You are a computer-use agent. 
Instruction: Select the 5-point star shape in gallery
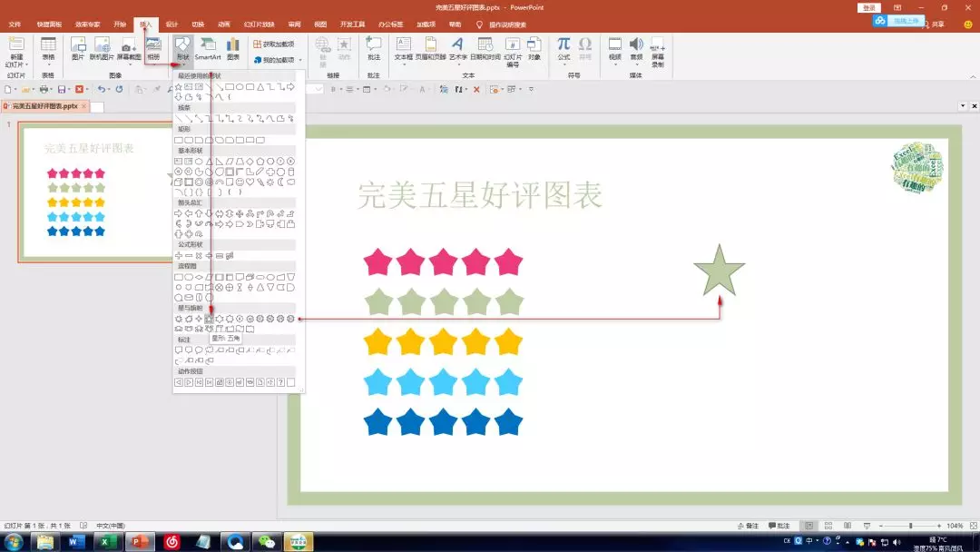tap(210, 319)
